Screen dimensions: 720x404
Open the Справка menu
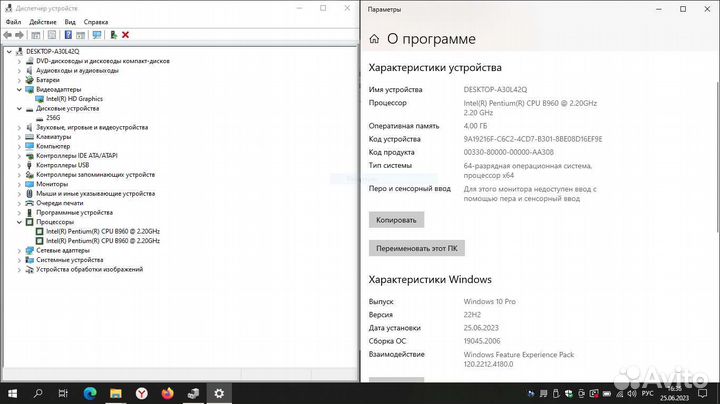[96, 22]
